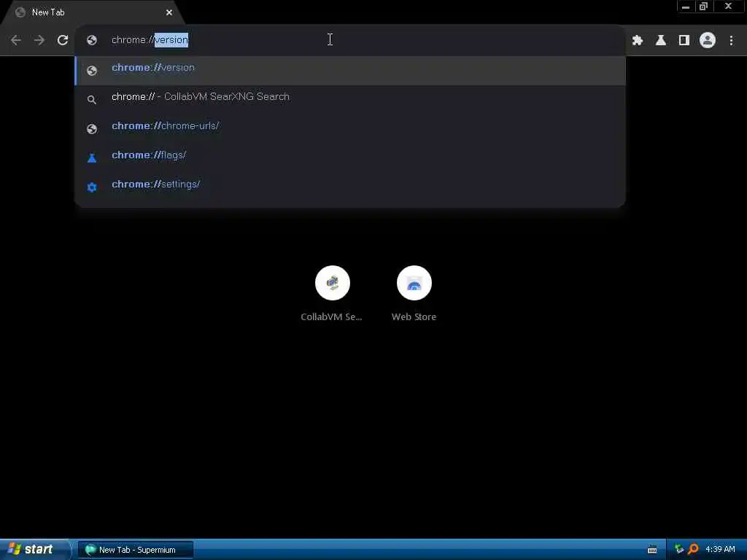Click the on-screen keyboard icon in the taskbar
The image size is (747, 560).
tap(652, 550)
